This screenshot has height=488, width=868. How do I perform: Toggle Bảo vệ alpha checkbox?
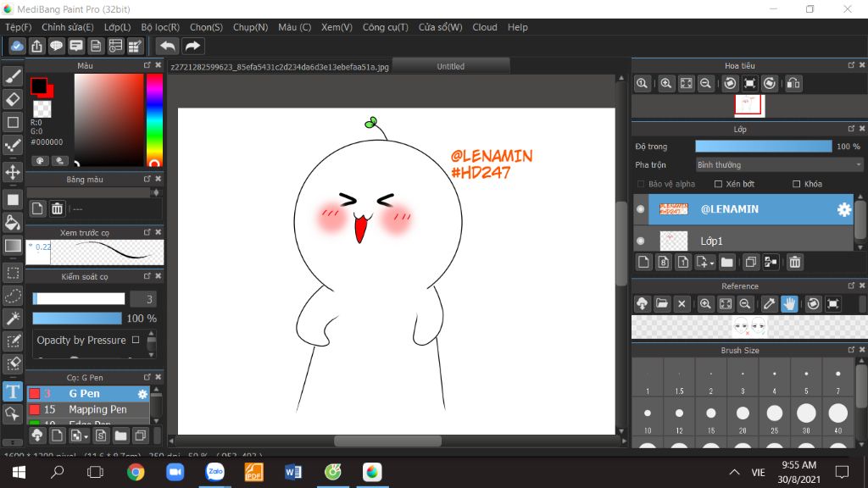(x=641, y=184)
